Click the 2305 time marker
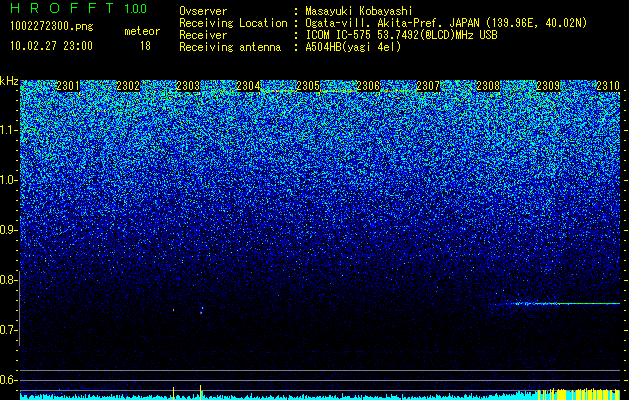This screenshot has width=629, height=400. (308, 86)
